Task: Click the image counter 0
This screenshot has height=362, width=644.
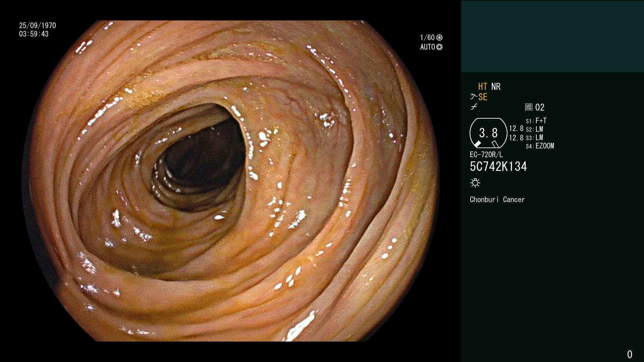Action: 630,354
